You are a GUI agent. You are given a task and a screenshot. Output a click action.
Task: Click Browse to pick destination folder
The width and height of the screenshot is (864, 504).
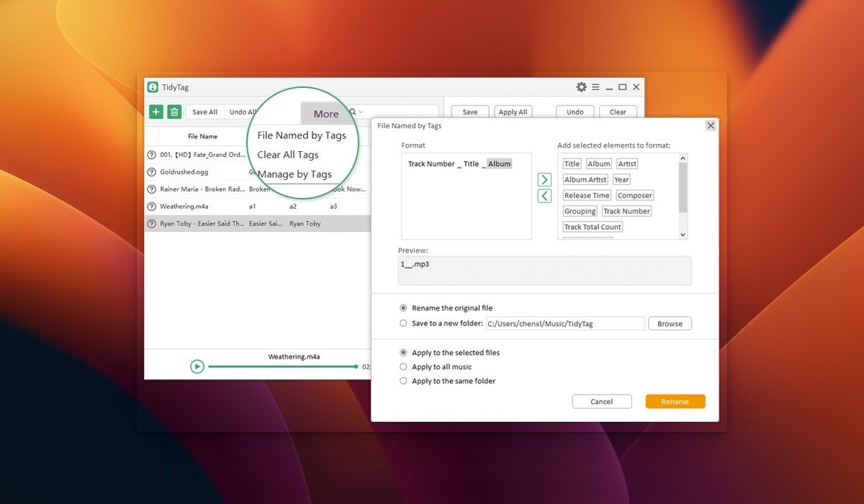pos(670,324)
